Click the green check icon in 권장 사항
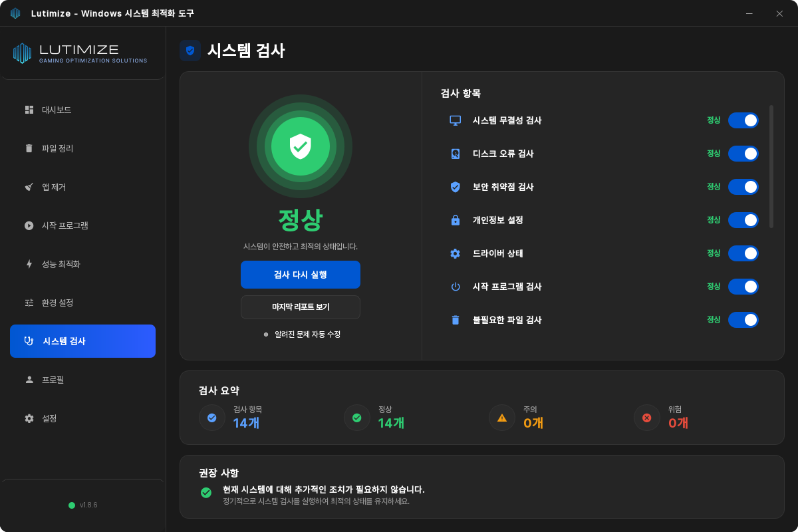Viewport: 798px width, 532px height. click(206, 493)
